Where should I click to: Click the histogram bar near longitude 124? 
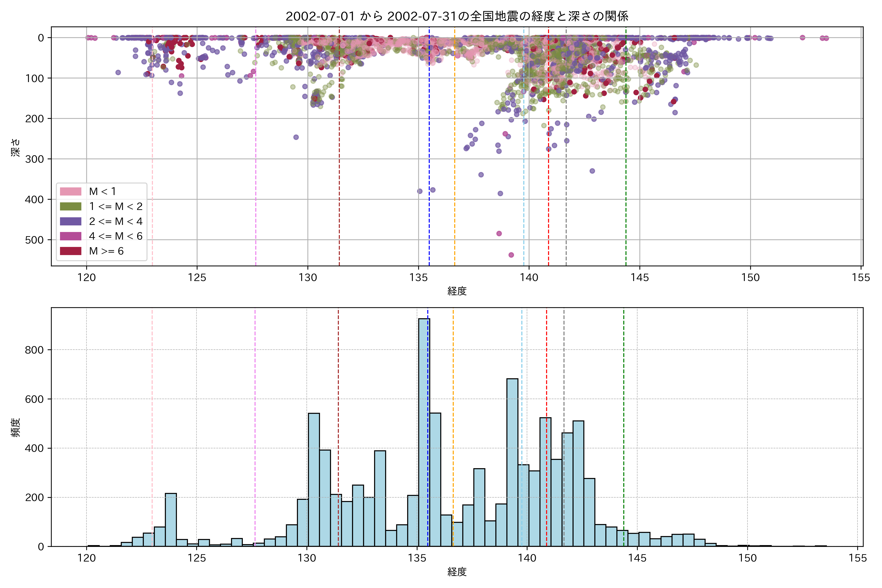pos(171,519)
